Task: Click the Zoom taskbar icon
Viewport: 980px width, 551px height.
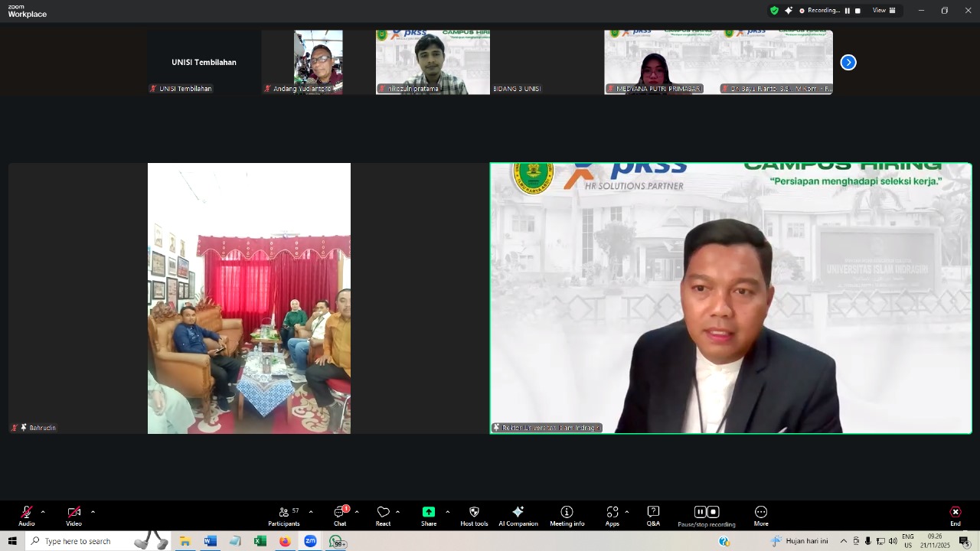Action: pos(310,541)
